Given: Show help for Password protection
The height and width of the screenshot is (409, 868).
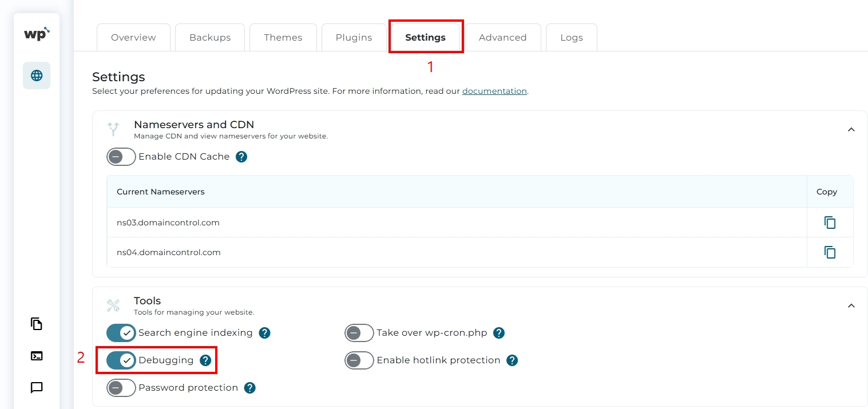Looking at the screenshot, I should point(249,388).
